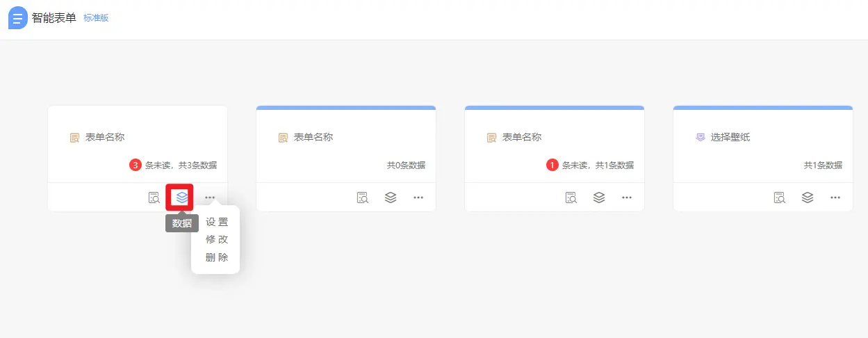The width and height of the screenshot is (868, 338).
Task: Click the preview icon on the card with 1 unread
Action: pos(571,198)
